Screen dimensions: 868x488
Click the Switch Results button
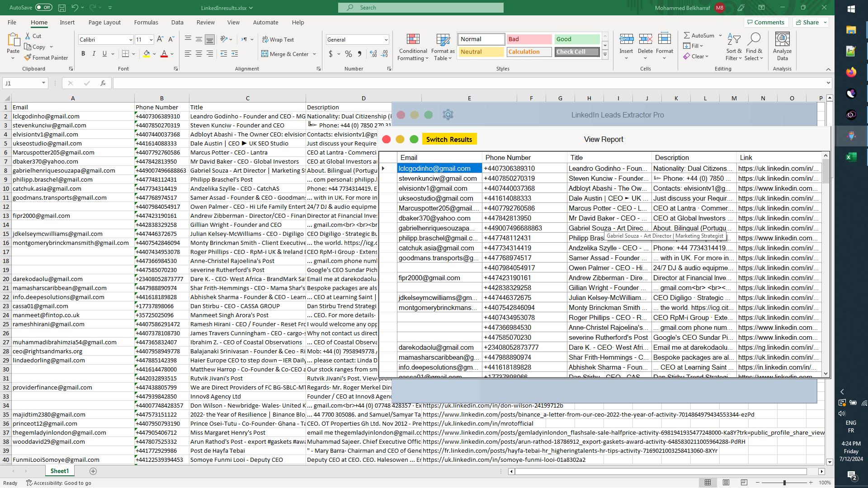pos(449,139)
